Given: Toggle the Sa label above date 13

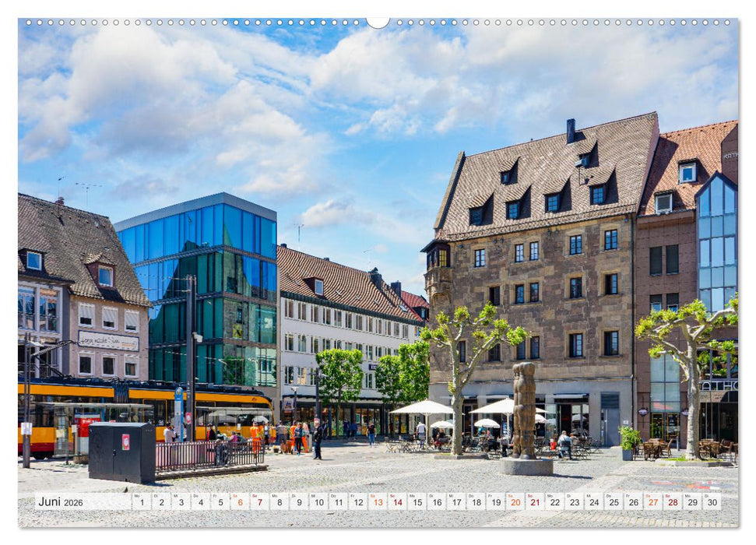Looking at the screenshot, I should [374, 496].
